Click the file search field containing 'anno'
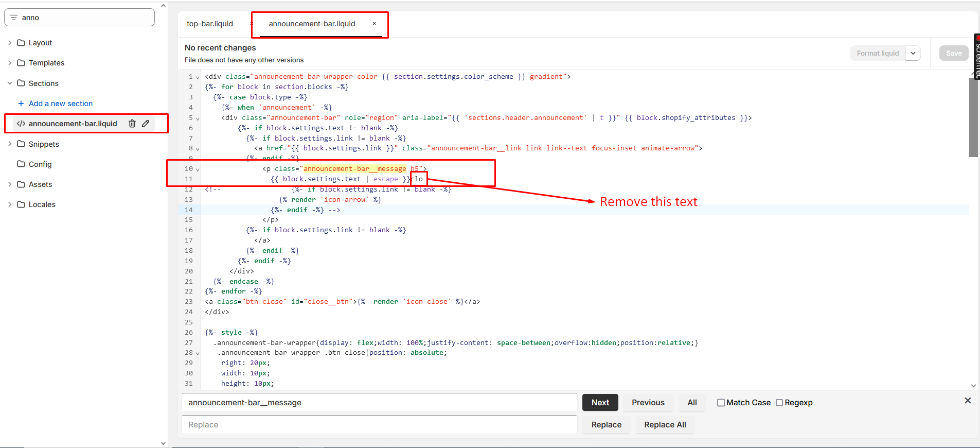This screenshot has width=980, height=448. tap(80, 18)
